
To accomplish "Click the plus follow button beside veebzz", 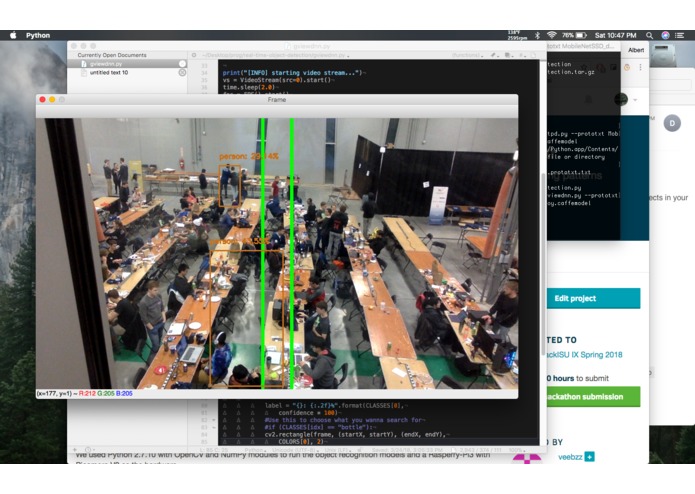I will tap(590, 456).
